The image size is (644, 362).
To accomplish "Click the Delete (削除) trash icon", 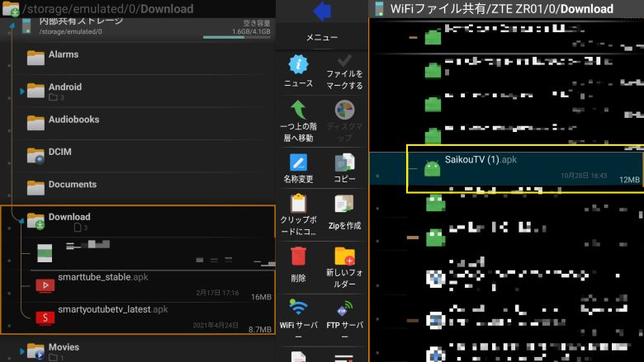I will click(299, 256).
